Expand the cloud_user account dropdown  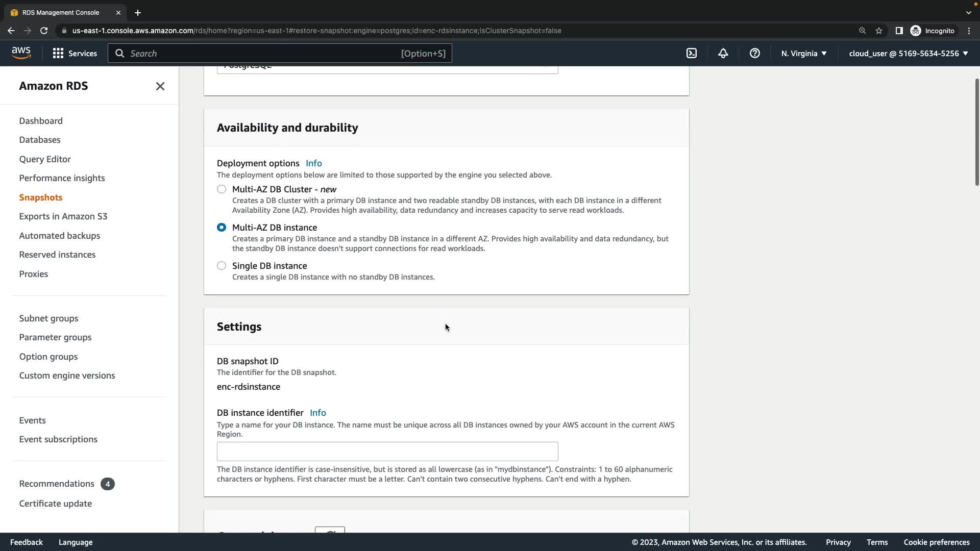[x=909, y=53]
